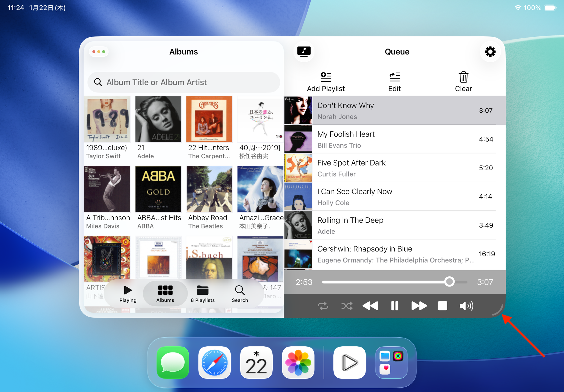The width and height of the screenshot is (564, 392).
Task: Edit the queue order
Action: click(395, 82)
